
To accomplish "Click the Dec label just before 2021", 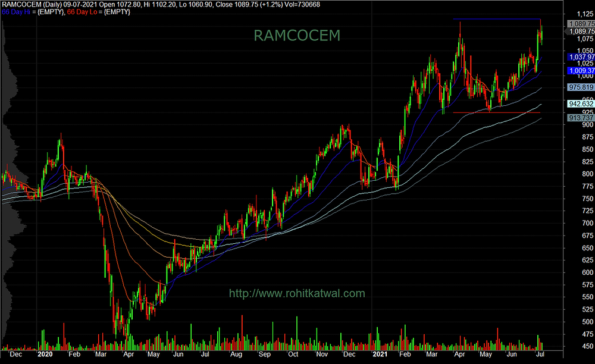I will click(x=349, y=354).
